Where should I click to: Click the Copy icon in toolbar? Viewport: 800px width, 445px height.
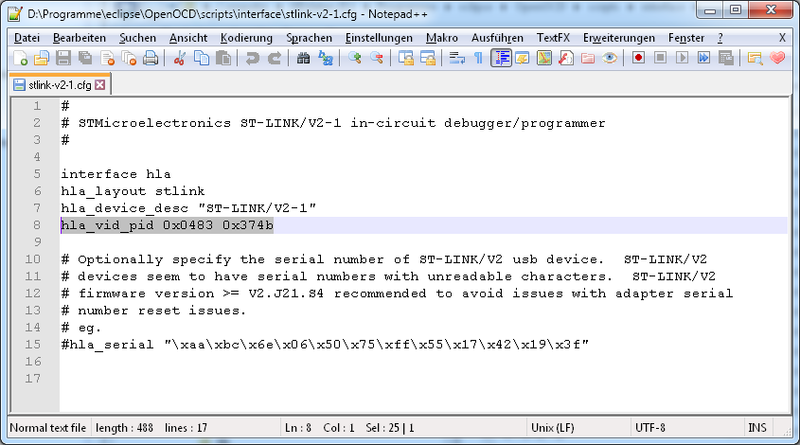[x=202, y=58]
